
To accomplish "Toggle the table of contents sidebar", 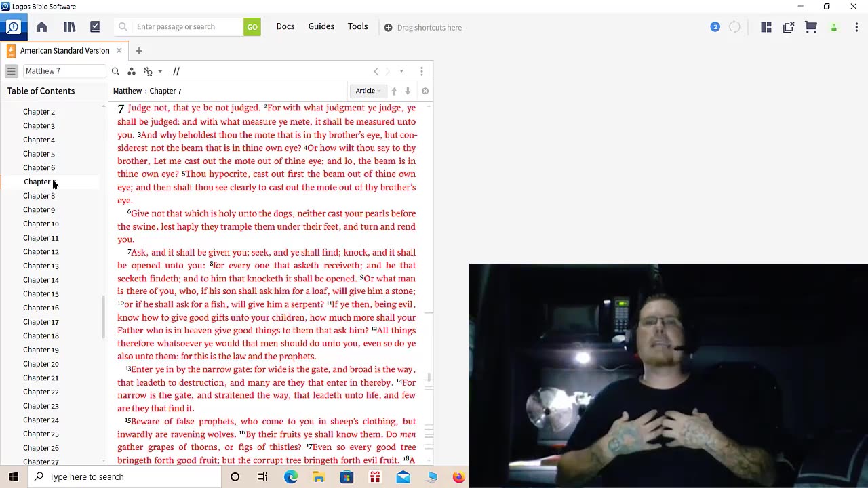I will [x=11, y=71].
